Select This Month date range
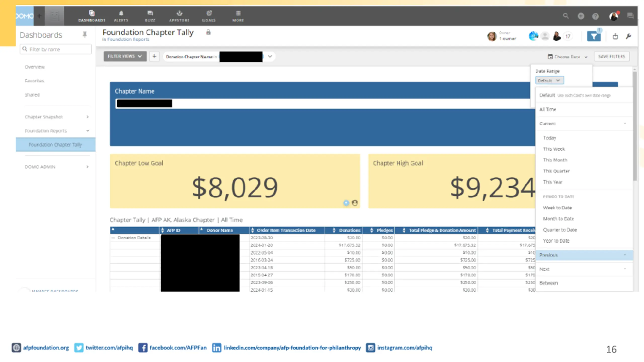Image resolution: width=644 pixels, height=362 pixels. pos(555,160)
